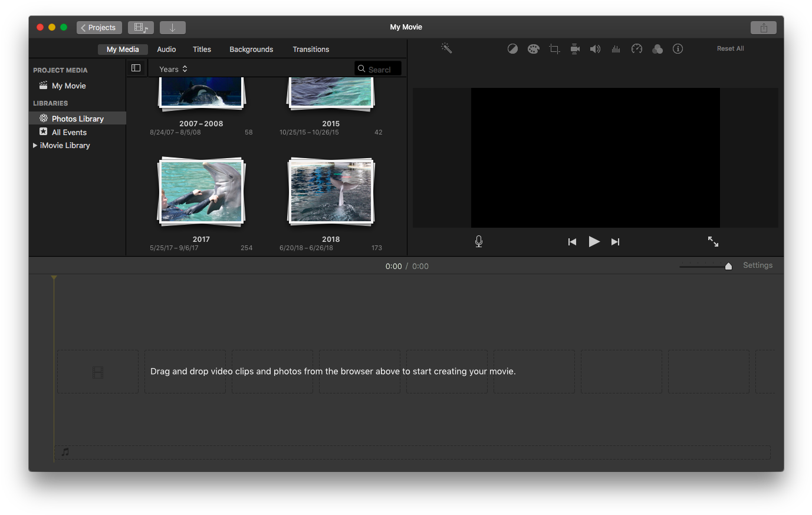Play the movie in the viewer
The image size is (812, 515).
tap(594, 241)
